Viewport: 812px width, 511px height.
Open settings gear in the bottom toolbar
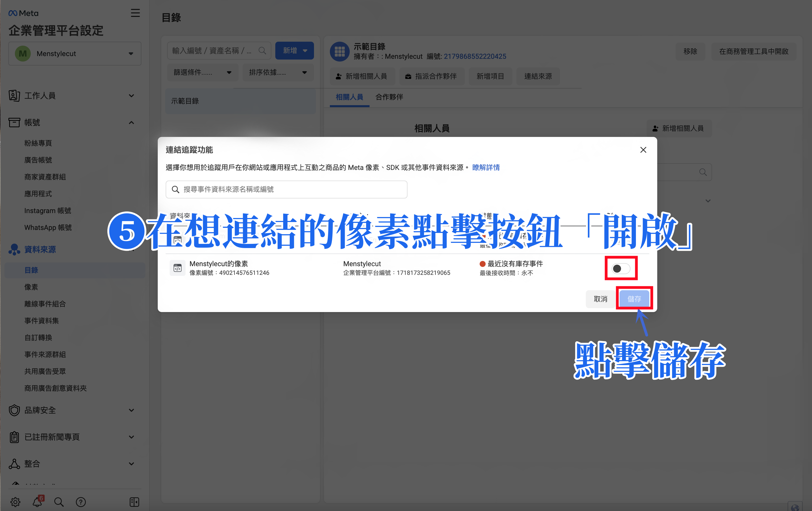(15, 502)
